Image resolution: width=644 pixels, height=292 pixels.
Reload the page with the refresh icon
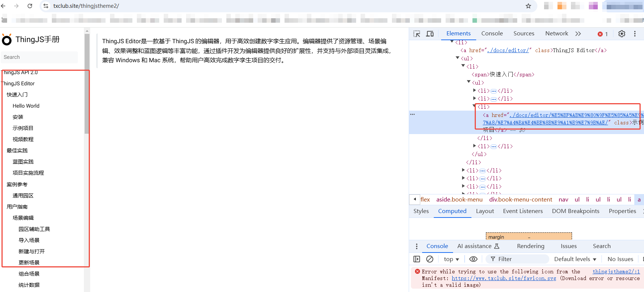(30, 6)
